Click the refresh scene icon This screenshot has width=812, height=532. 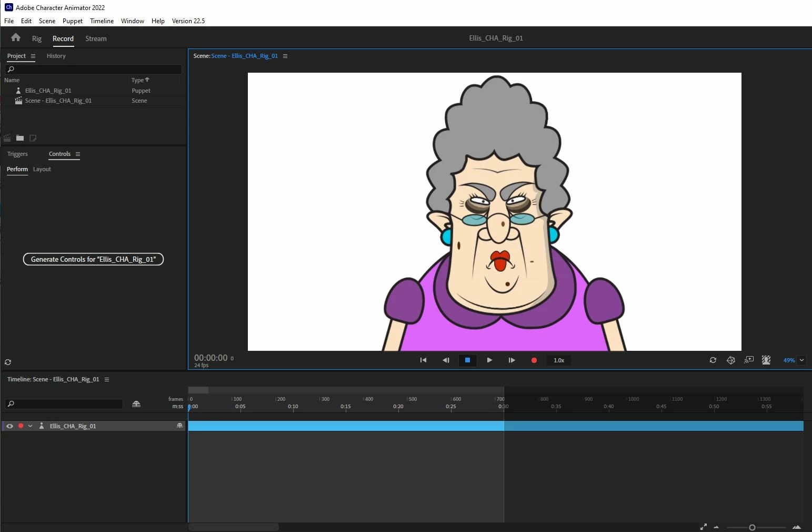point(713,360)
